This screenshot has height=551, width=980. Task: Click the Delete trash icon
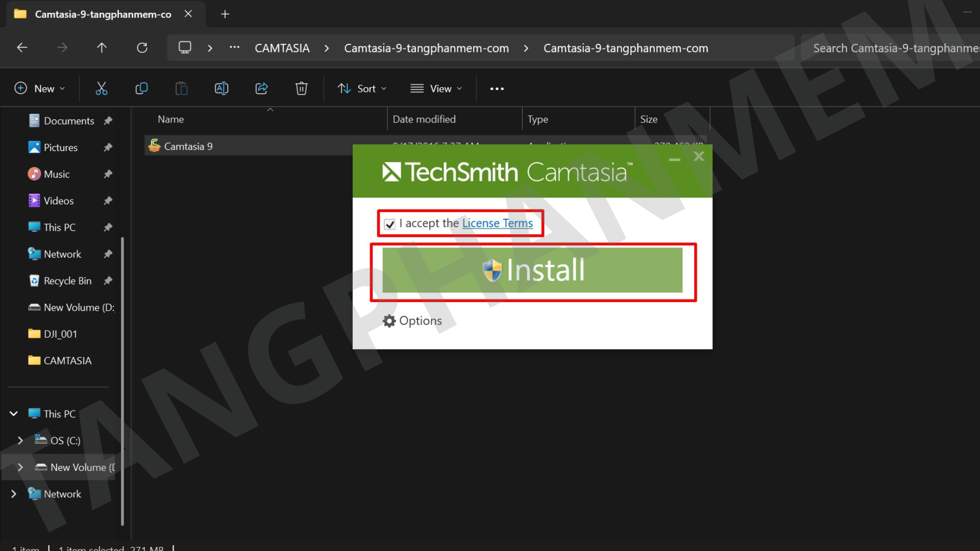pyautogui.click(x=302, y=89)
